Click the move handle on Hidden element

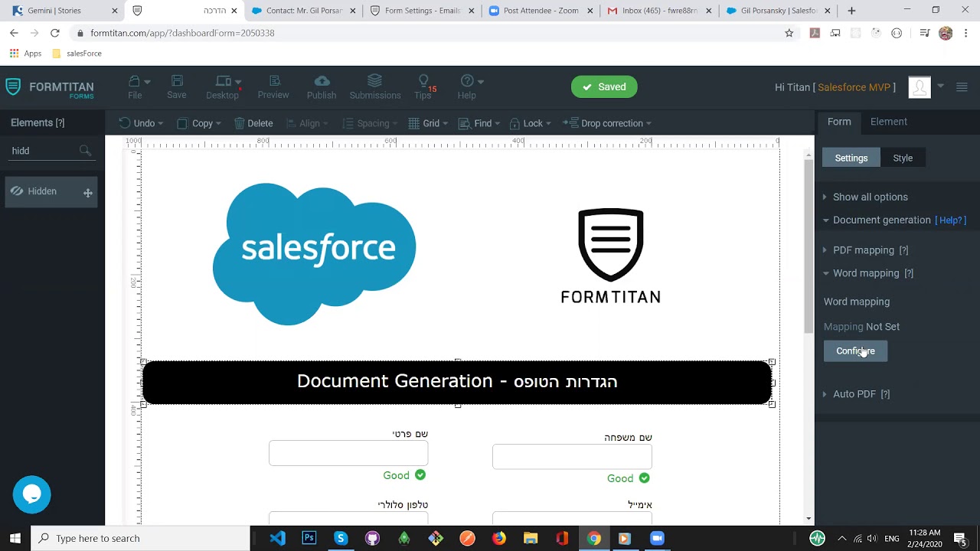(x=88, y=193)
